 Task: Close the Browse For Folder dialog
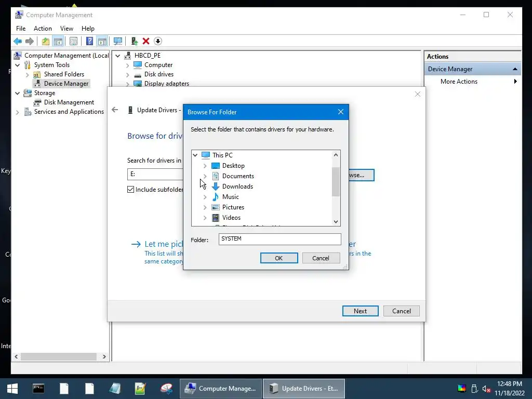coord(341,112)
